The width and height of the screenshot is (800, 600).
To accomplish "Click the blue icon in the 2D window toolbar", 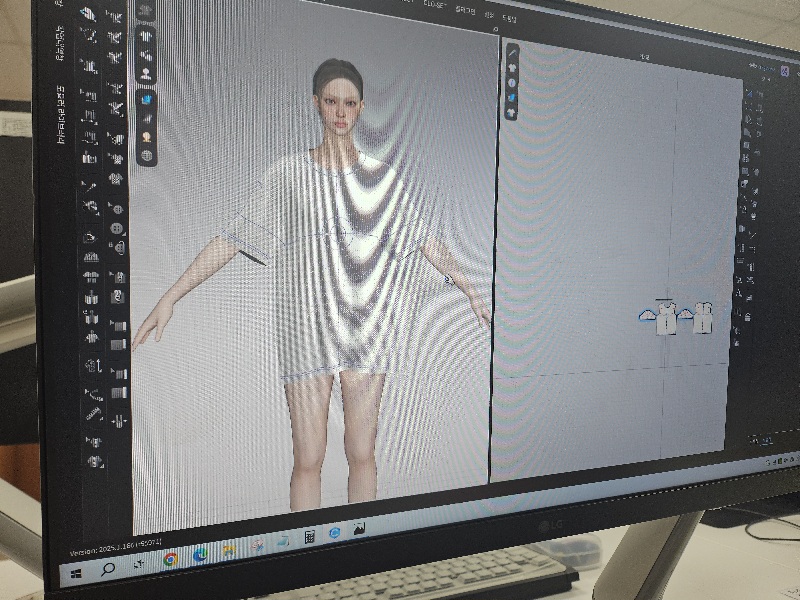I will tap(512, 98).
